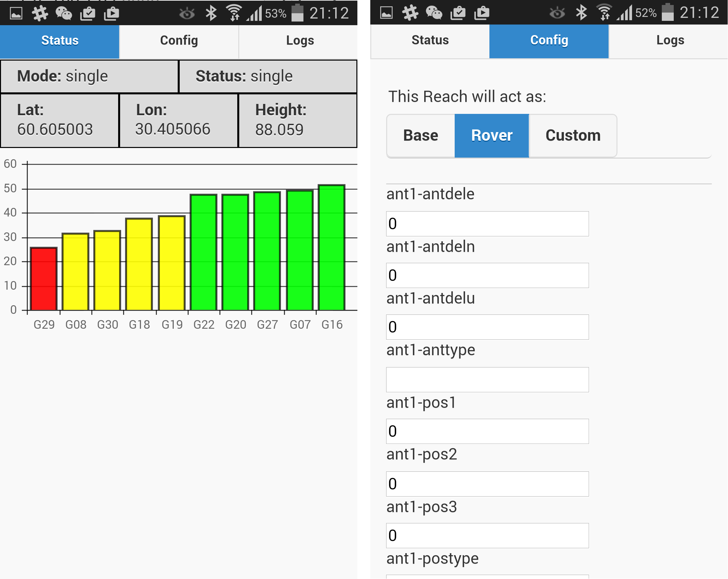
Task: Tap the Bluetooth icon in left status bar
Action: coord(211,13)
